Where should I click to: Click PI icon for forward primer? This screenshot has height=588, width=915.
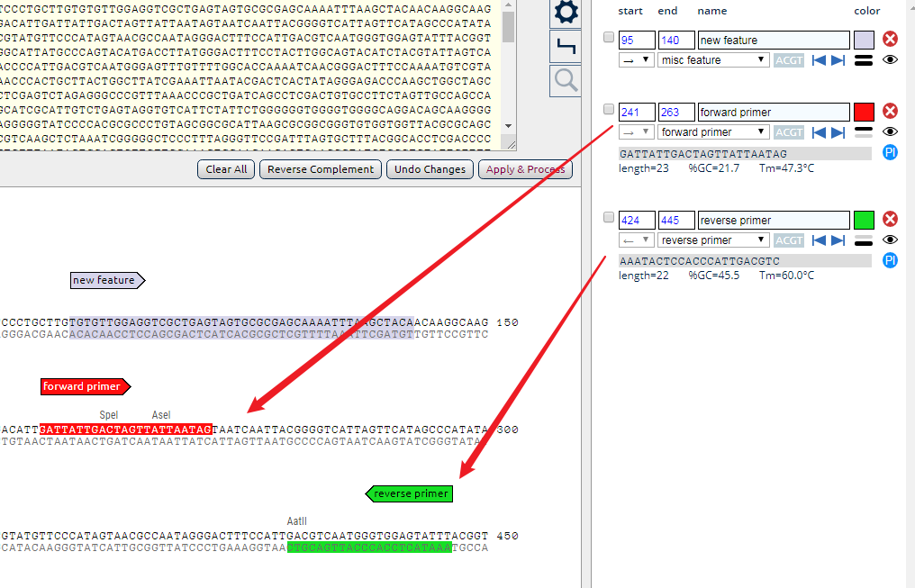(x=890, y=152)
